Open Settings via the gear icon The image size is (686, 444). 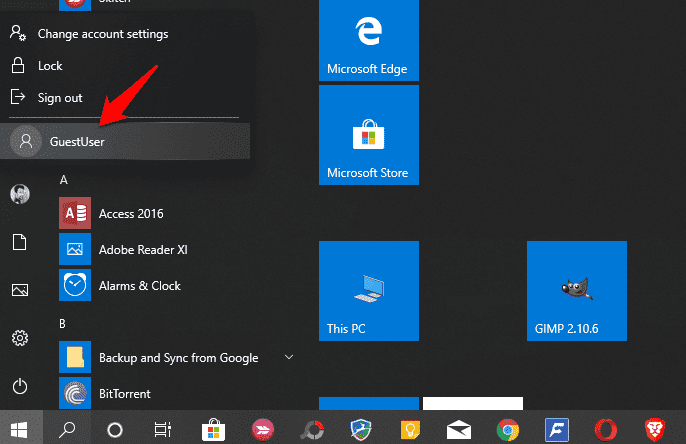[x=20, y=338]
